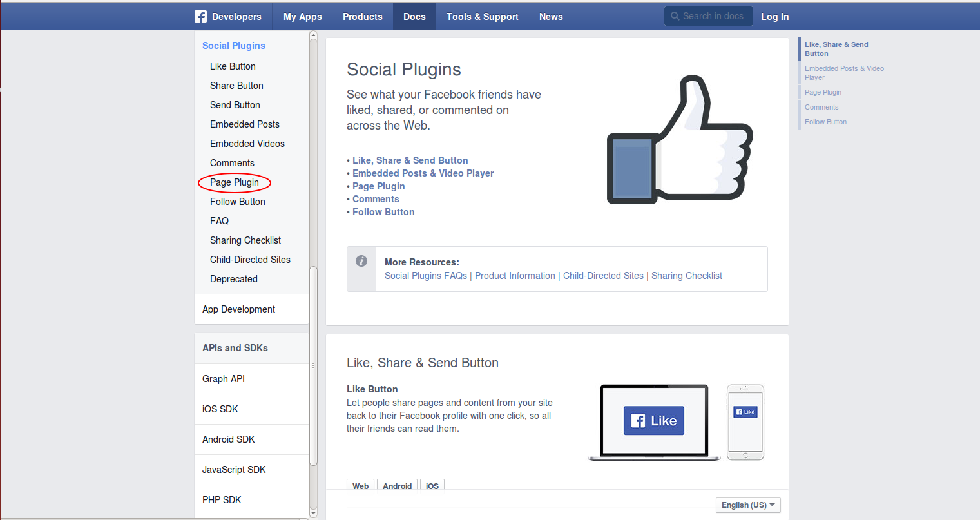Go to News in top bar

551,17
